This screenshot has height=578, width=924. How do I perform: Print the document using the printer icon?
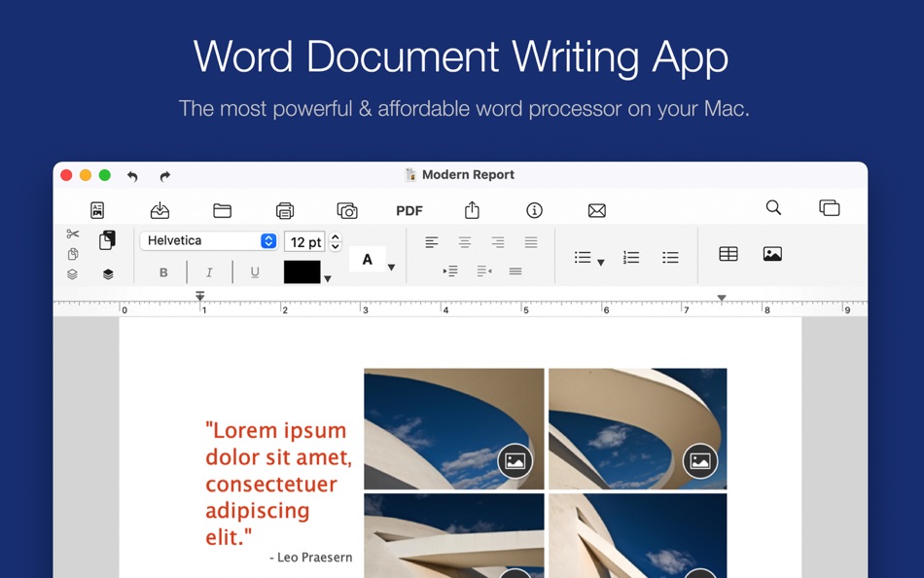pos(285,210)
